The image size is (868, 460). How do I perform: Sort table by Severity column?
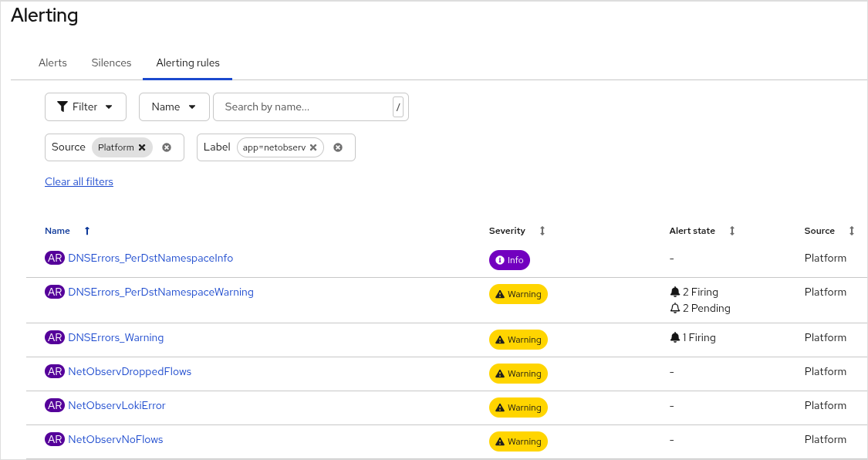tap(542, 231)
